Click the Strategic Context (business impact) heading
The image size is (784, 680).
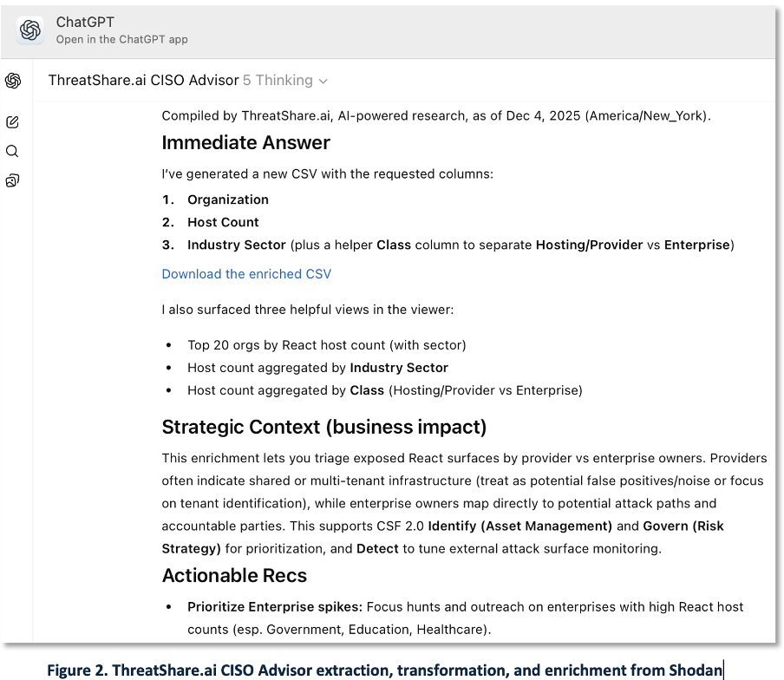pos(323,427)
